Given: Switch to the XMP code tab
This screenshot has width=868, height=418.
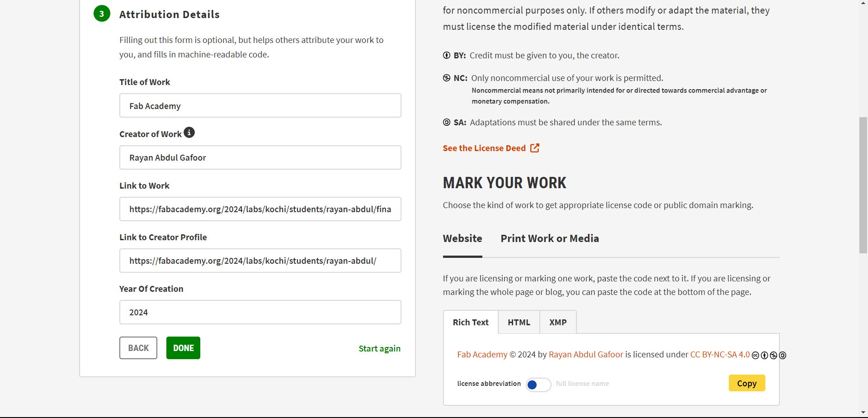Looking at the screenshot, I should [x=558, y=322].
